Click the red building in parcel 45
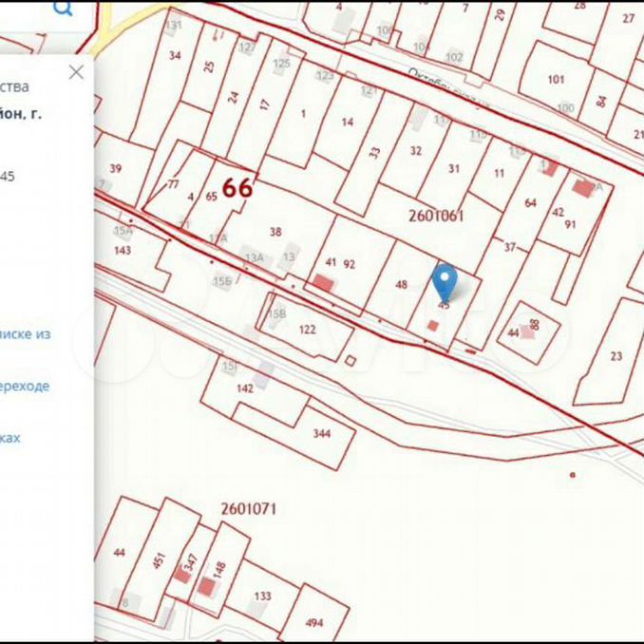Image resolution: width=644 pixels, height=644 pixels. tap(433, 326)
